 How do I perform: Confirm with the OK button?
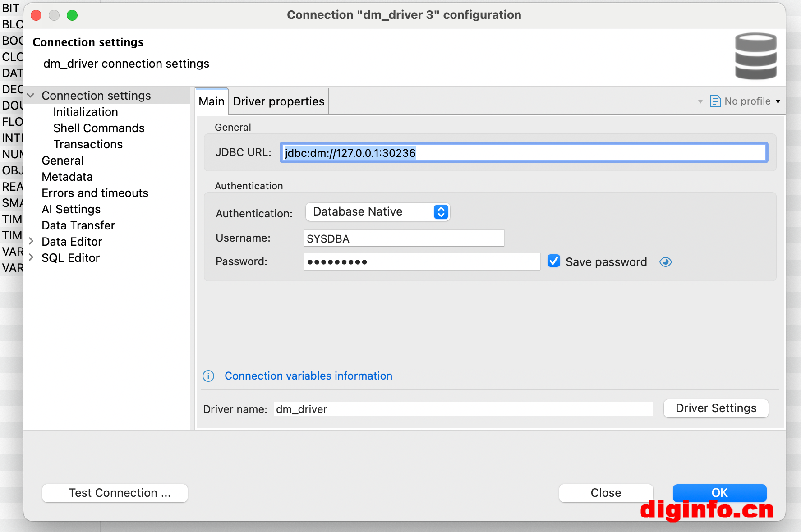tap(719, 493)
